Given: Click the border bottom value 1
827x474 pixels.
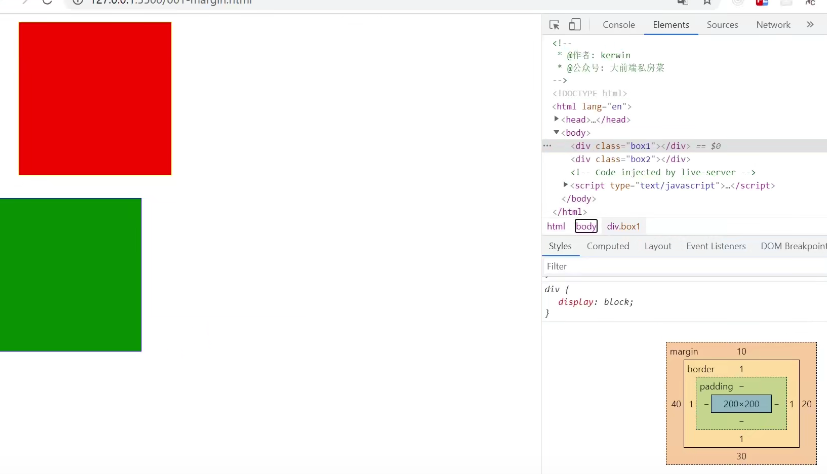Looking at the screenshot, I should point(741,439).
